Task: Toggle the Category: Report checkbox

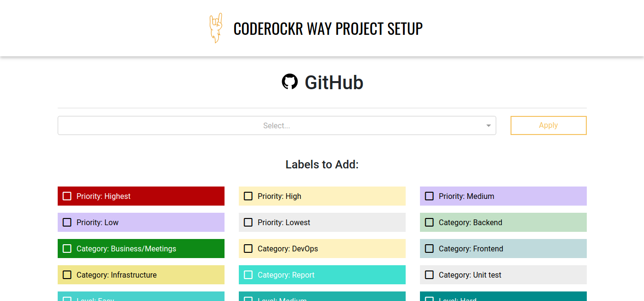Action: click(x=248, y=275)
